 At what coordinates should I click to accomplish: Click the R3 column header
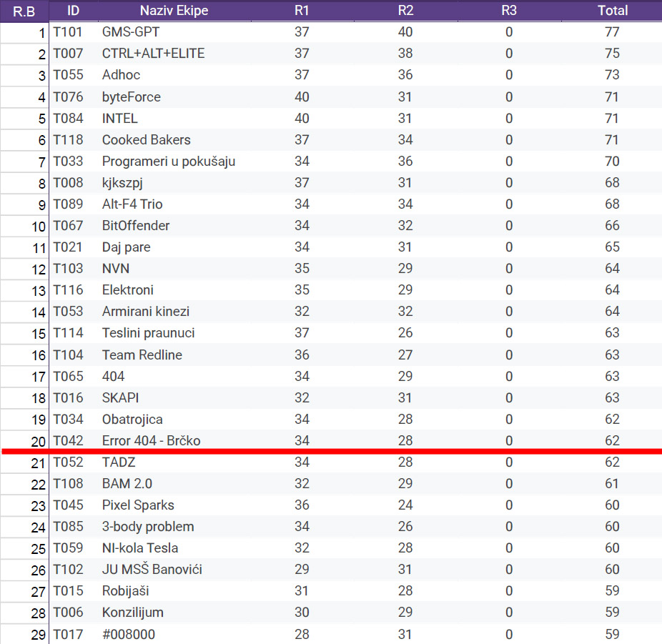coord(509,10)
